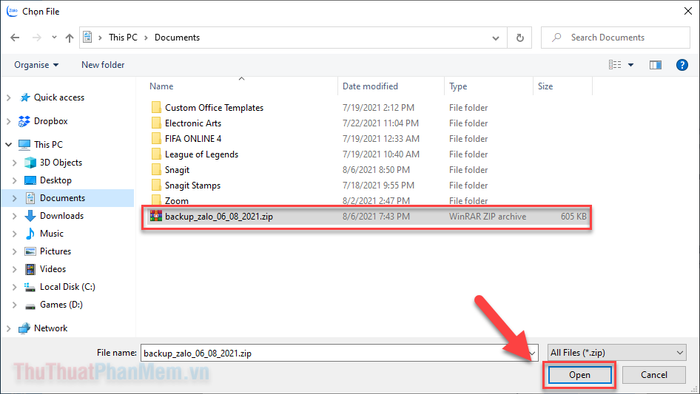
Task: Open the recent locations dropdown arrow
Action: 54,37
